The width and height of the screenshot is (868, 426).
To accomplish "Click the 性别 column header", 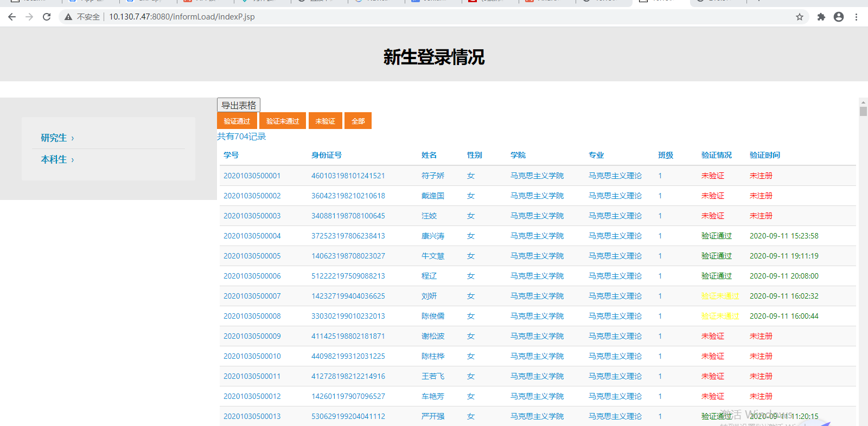I will (x=475, y=155).
